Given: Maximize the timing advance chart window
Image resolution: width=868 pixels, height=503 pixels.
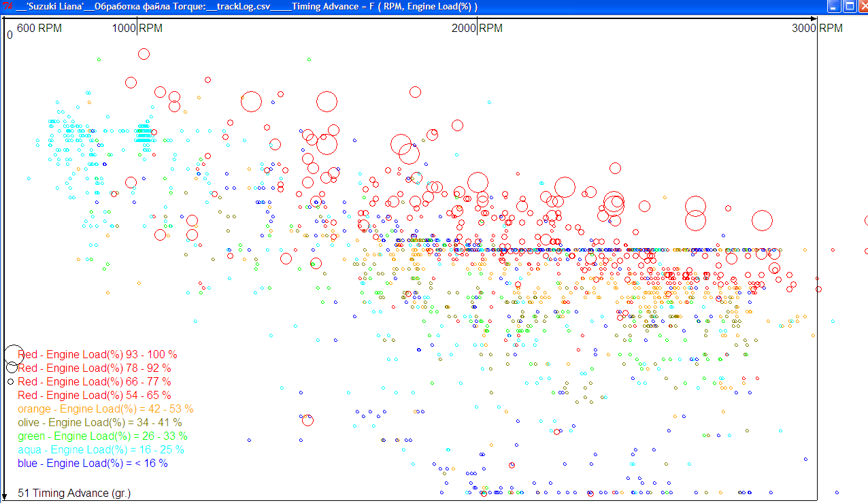Looking at the screenshot, I should coord(849,7).
